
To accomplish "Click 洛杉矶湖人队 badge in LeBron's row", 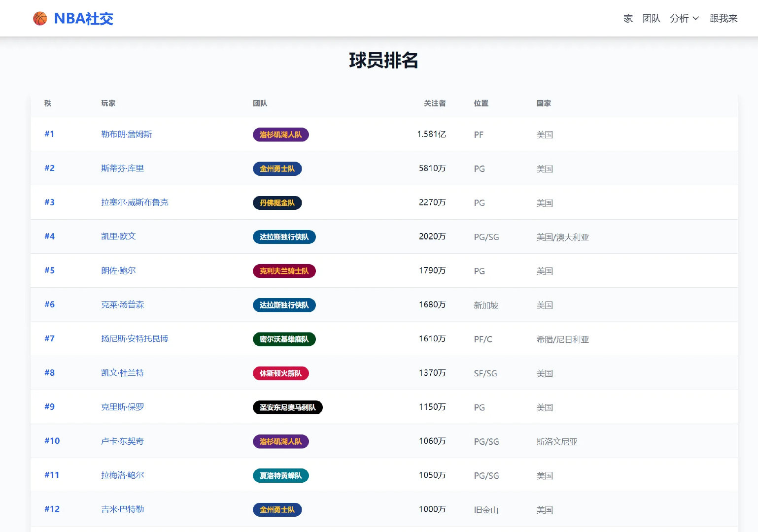I will 281,134.
